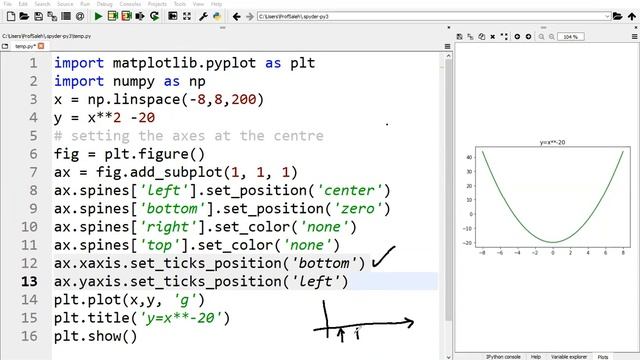Zoom out on the plot
This screenshot has width=640, height=360.
541,37
